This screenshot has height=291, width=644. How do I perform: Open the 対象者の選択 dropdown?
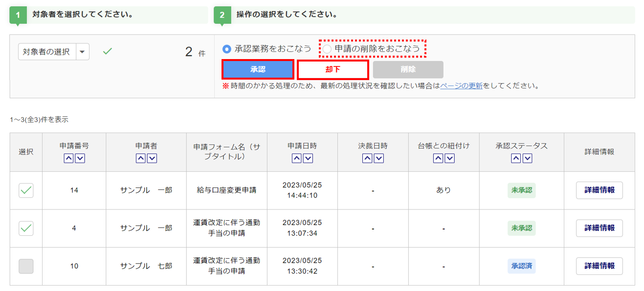pyautogui.click(x=82, y=51)
